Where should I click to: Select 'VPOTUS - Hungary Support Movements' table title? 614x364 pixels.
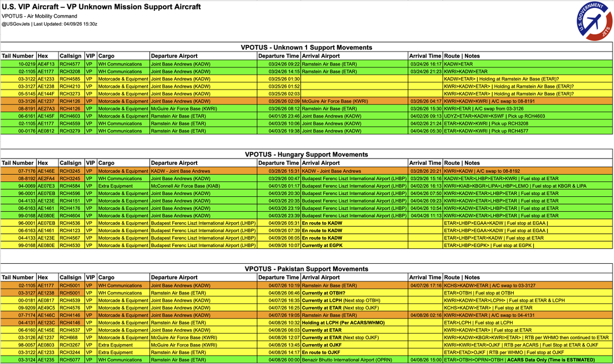pos(306,154)
